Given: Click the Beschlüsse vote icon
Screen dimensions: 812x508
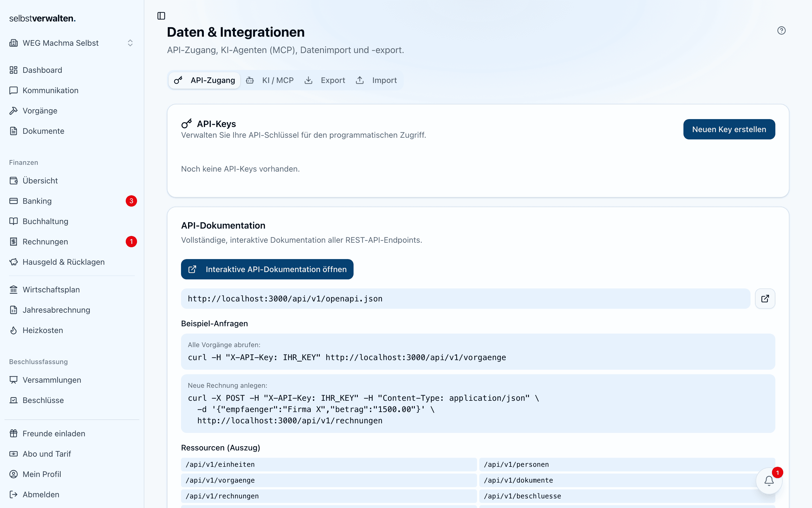Looking at the screenshot, I should tap(14, 400).
